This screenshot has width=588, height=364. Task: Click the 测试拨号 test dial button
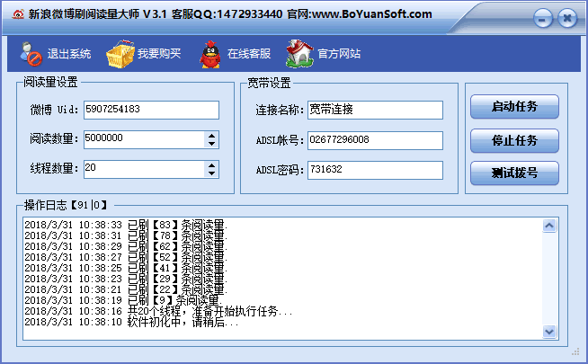coord(514,173)
